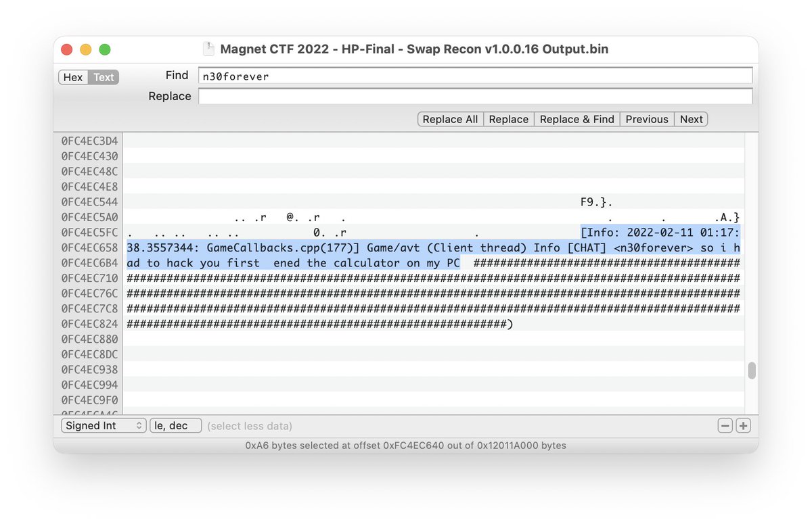Click the Replace All button
Image resolution: width=812 pixels, height=524 pixels.
(x=450, y=119)
